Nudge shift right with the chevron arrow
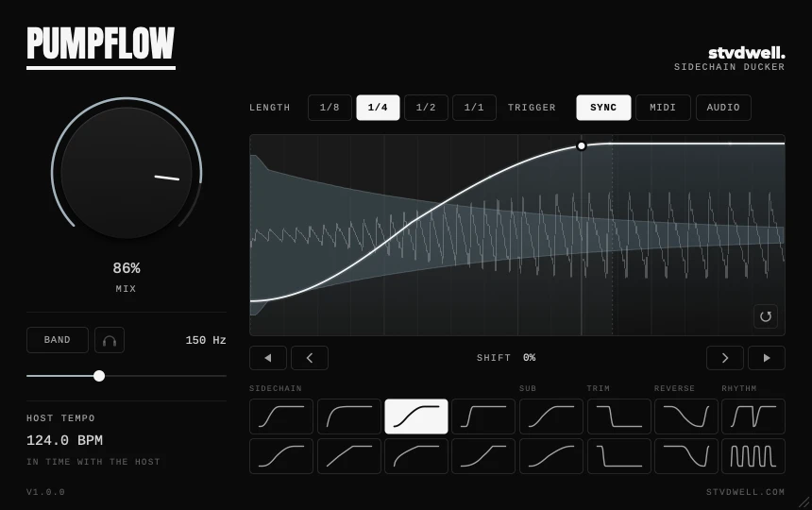 point(725,358)
